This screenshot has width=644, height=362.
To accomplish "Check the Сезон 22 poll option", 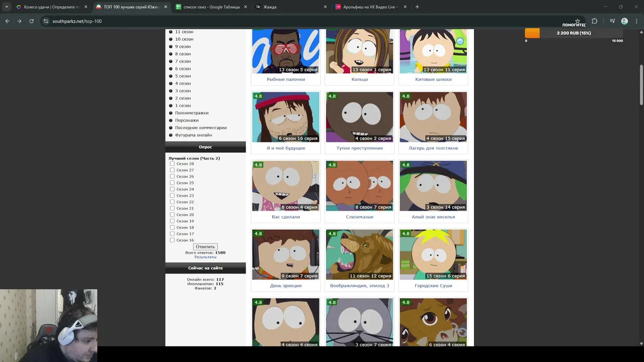I will click(172, 202).
